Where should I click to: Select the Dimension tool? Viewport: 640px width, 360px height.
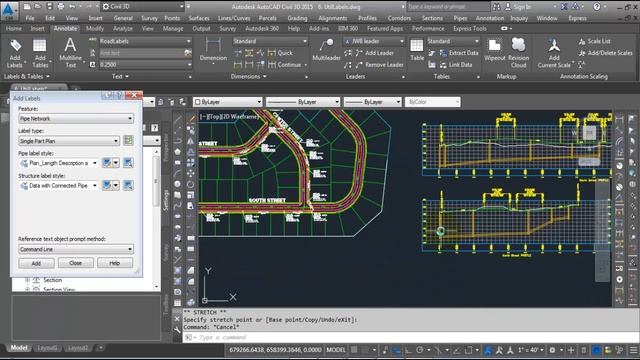click(213, 50)
